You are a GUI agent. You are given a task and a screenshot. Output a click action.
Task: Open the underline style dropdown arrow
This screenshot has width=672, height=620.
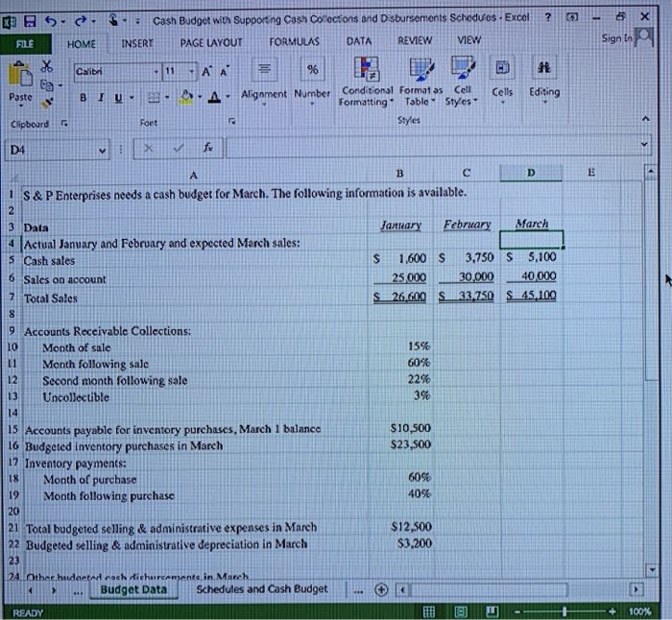(132, 98)
